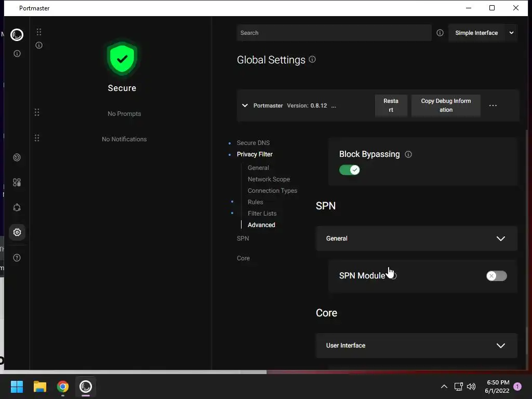532x399 pixels.
Task: Go to the Connection Types subsection
Action: pos(272,191)
